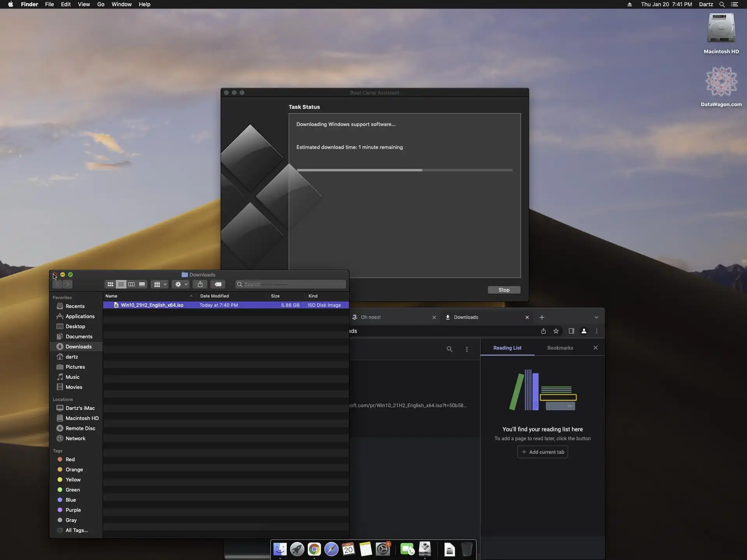Switch to the Bookmarks tab
This screenshot has width=747, height=560.
tap(560, 348)
